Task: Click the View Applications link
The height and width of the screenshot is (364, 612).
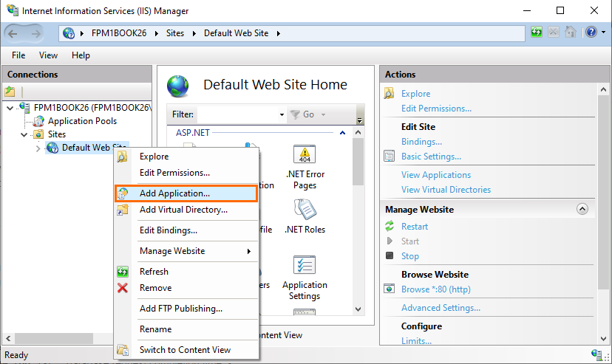Action: [x=436, y=175]
